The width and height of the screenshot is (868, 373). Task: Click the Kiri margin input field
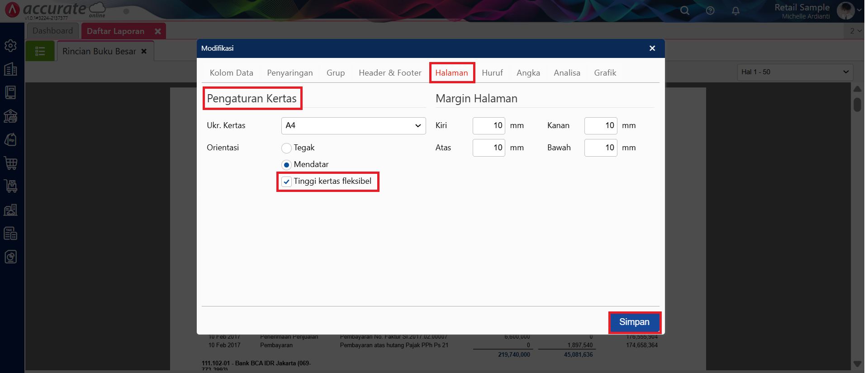pyautogui.click(x=489, y=126)
